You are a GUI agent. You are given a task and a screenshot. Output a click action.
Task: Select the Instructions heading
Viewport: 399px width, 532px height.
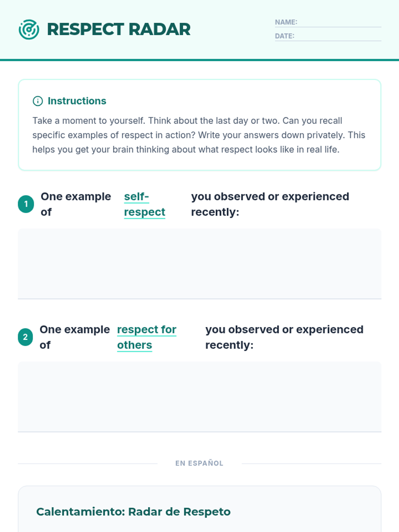pyautogui.click(x=77, y=101)
